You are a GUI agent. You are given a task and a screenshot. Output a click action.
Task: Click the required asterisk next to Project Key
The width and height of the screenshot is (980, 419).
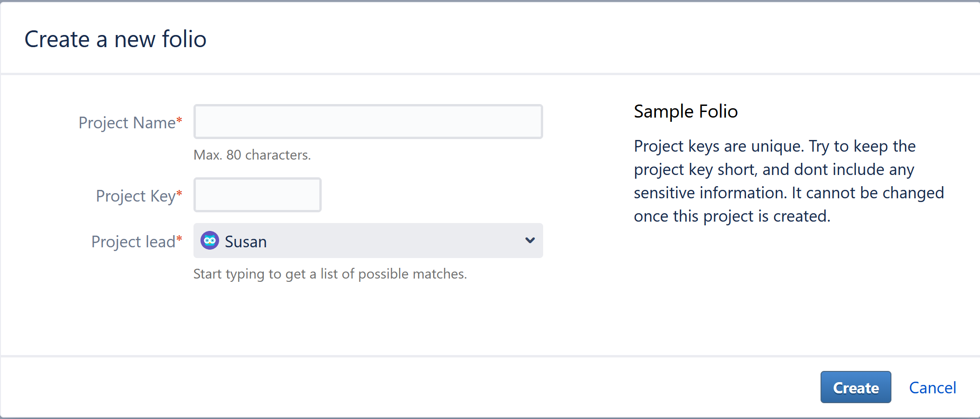[x=179, y=194]
